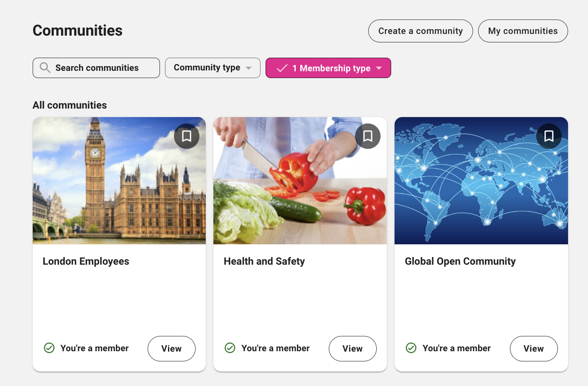Screen dimensions: 588x386
Task: View the London Employees community
Action: (171, 349)
